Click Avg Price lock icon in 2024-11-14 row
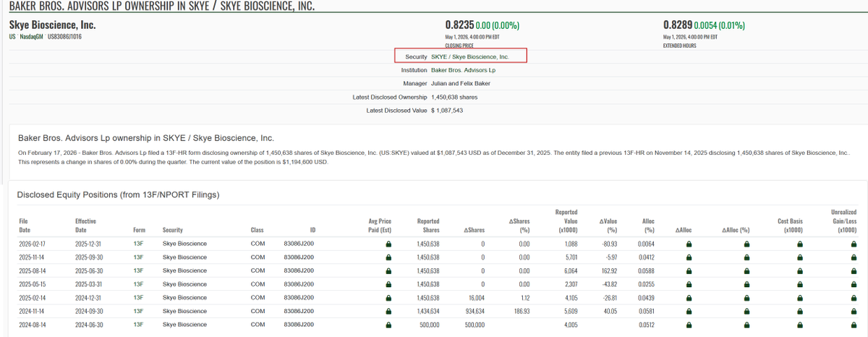 tap(388, 312)
